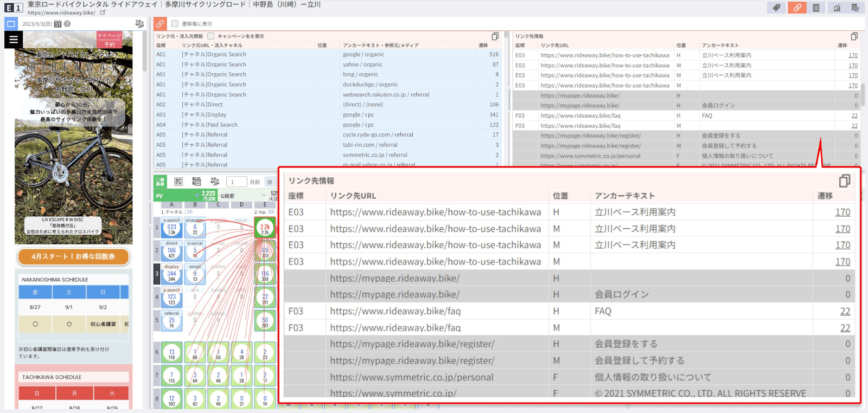
Task: Open the list view icon in top toolbar
Action: pyautogui.click(x=816, y=8)
